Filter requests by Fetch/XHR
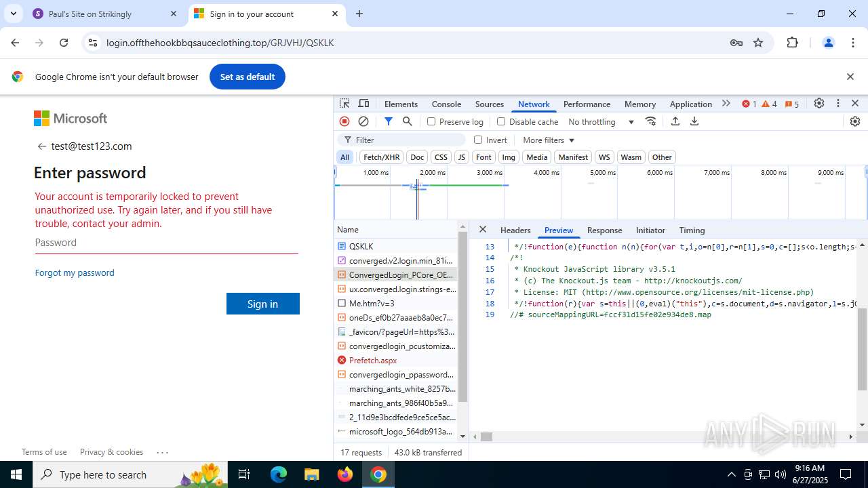The image size is (868, 488). 381,157
